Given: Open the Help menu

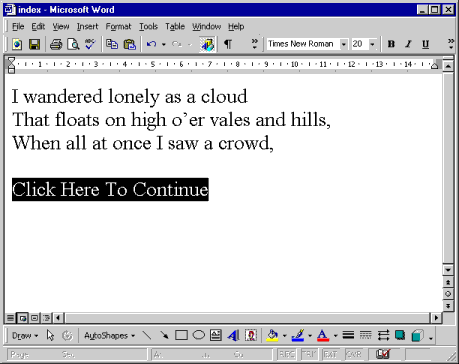Looking at the screenshot, I should [236, 26].
